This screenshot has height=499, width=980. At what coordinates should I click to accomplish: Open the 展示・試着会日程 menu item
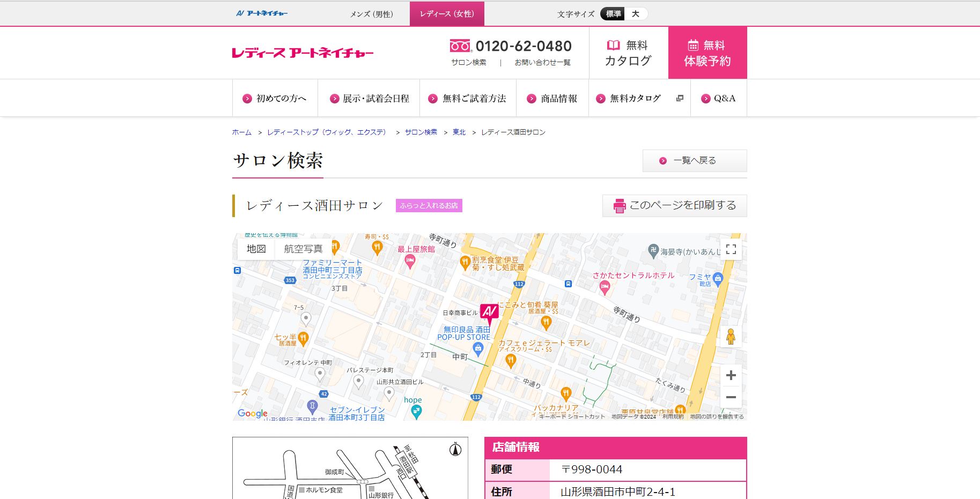click(x=369, y=98)
